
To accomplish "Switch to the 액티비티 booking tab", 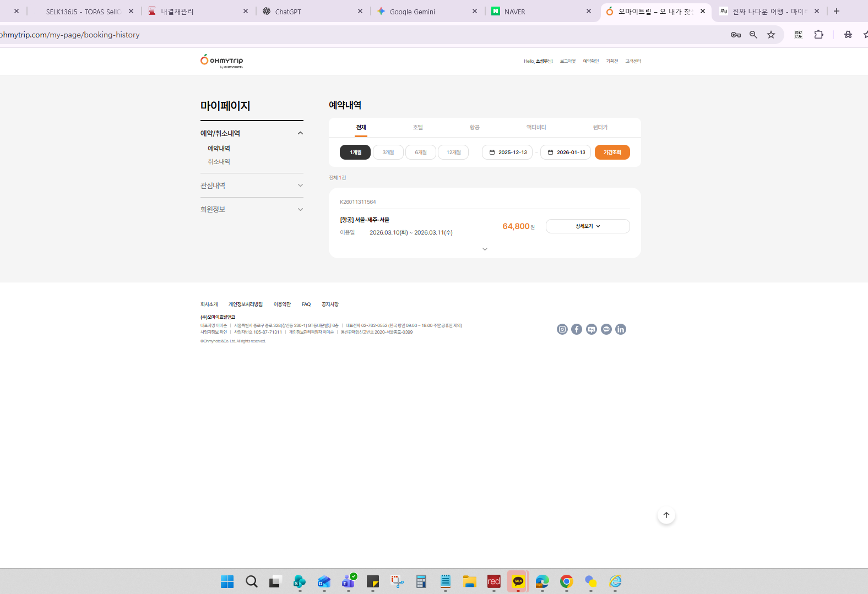I will click(x=536, y=128).
